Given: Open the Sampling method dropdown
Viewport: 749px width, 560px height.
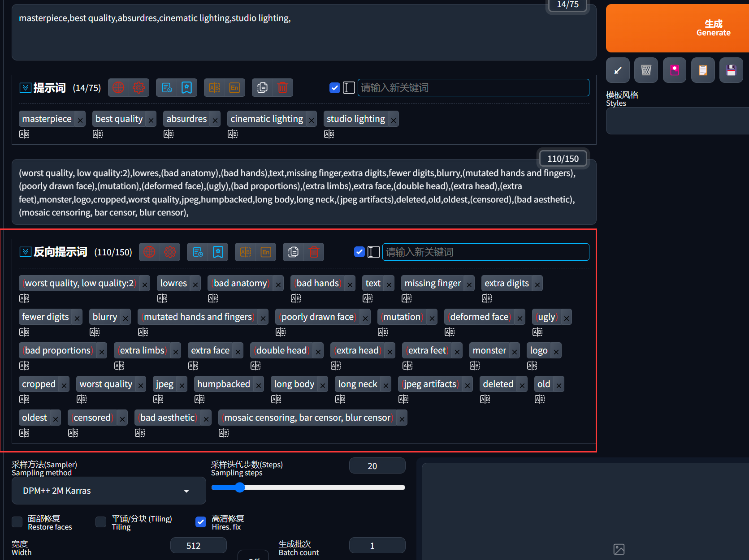Looking at the screenshot, I should 108,491.
